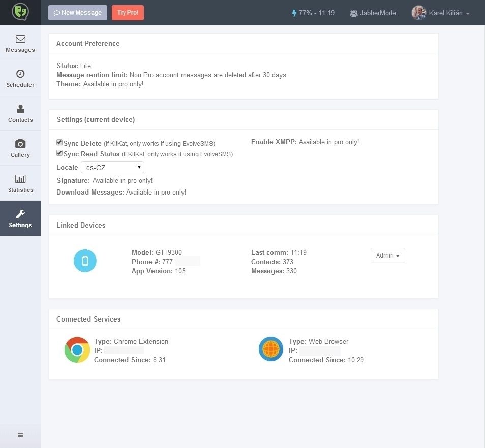The image size is (485, 448).
Task: Click Connected Since: 8:31 text
Action: click(130, 360)
